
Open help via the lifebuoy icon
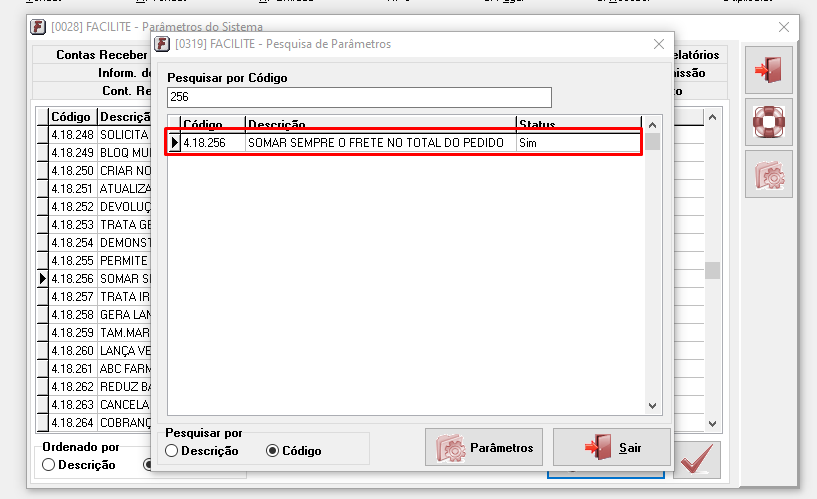pos(769,122)
